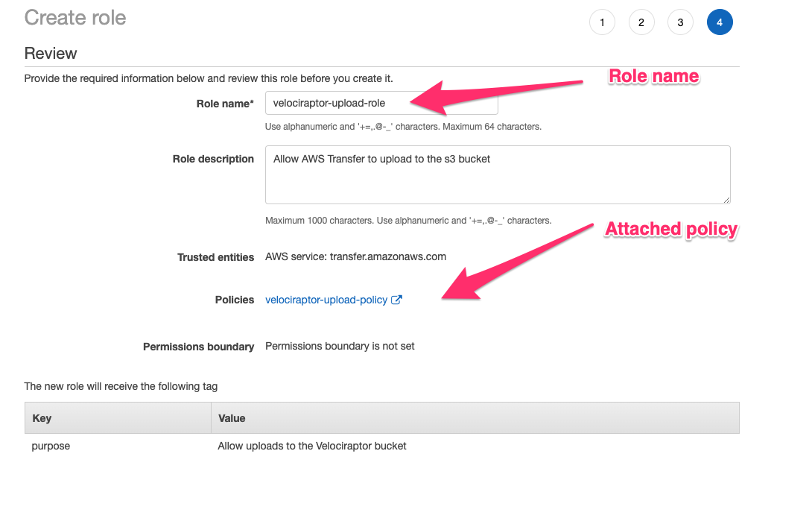Go to step 1 of the wizard

(x=602, y=22)
